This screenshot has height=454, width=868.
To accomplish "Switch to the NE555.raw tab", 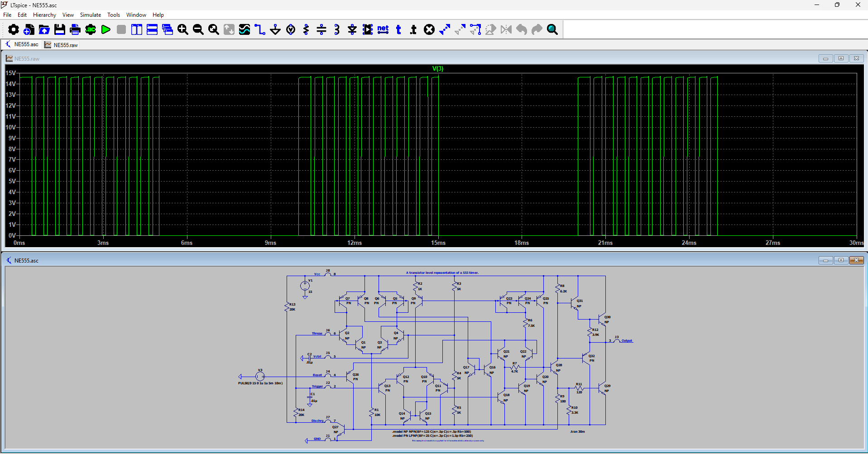I will point(61,45).
